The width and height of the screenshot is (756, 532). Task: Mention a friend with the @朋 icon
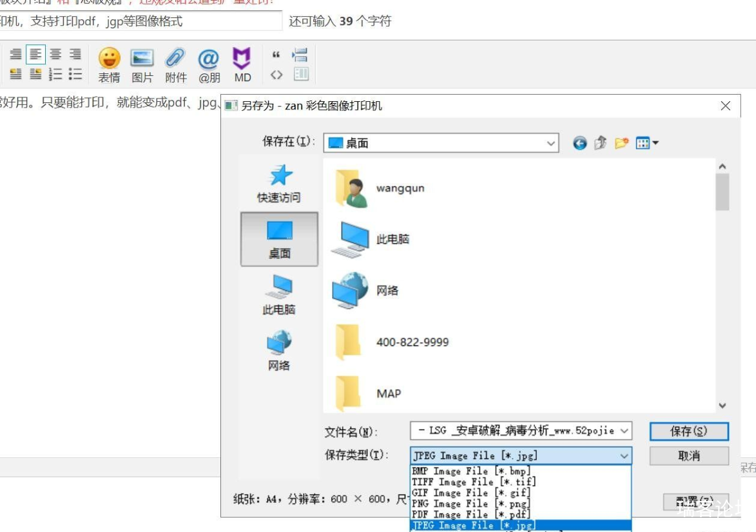209,65
